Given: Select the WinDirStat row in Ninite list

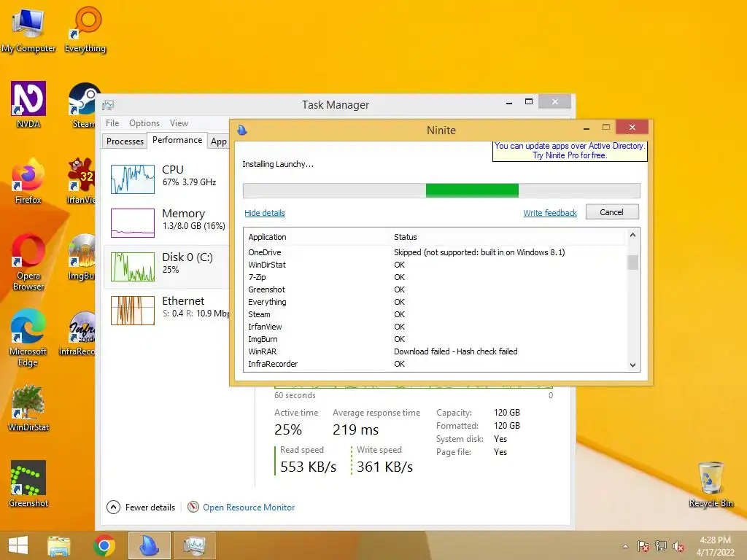Looking at the screenshot, I should tap(436, 265).
